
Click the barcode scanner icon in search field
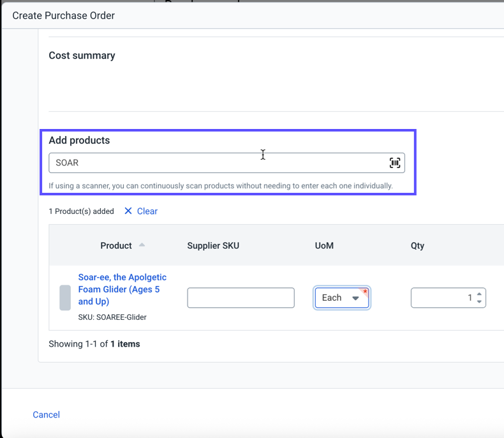click(395, 163)
